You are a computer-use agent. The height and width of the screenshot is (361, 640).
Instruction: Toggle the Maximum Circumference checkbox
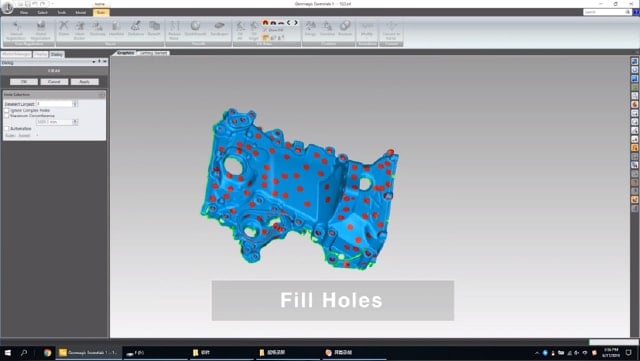(7, 116)
